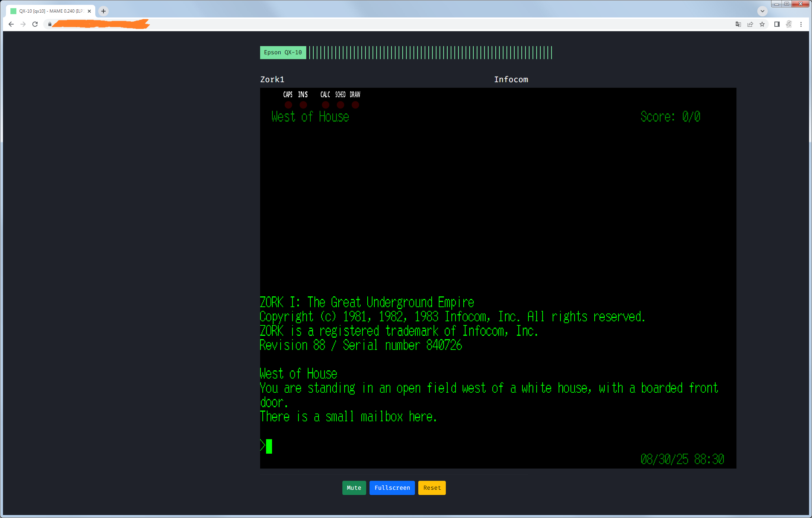View site security lock info
812x518 pixels.
point(50,24)
